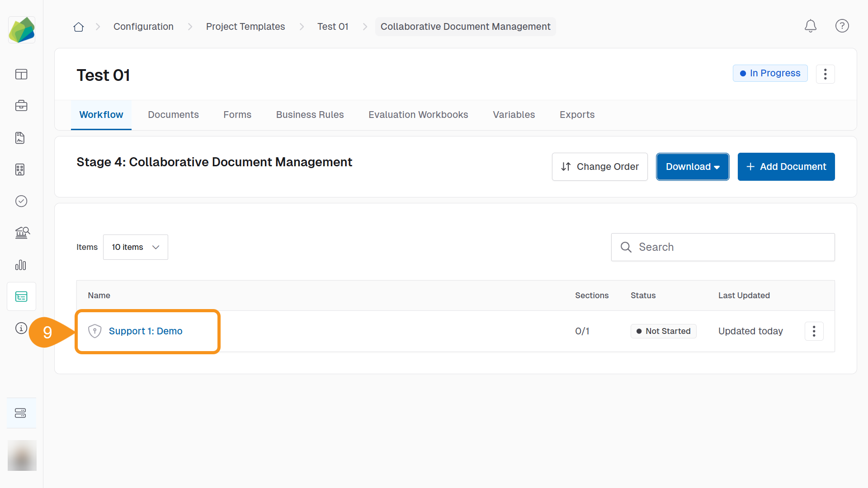Open the search field magnifier icon
This screenshot has width=868, height=488.
click(626, 247)
